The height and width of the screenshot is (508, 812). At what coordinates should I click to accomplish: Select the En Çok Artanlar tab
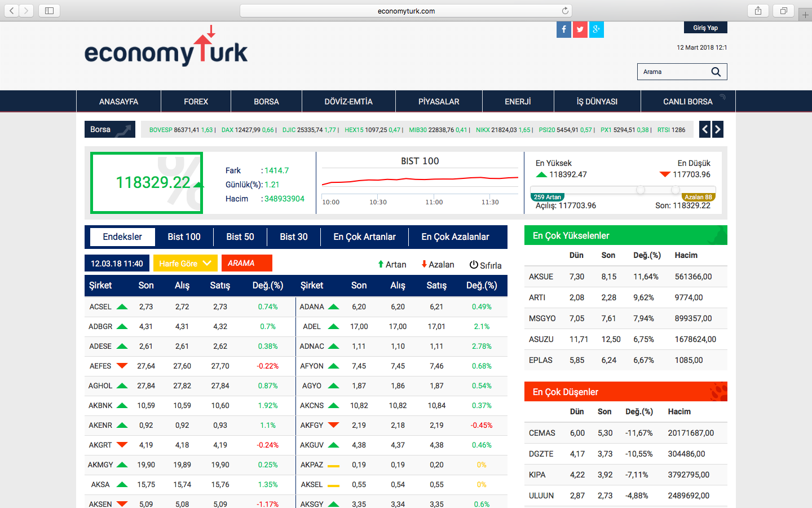(364, 237)
